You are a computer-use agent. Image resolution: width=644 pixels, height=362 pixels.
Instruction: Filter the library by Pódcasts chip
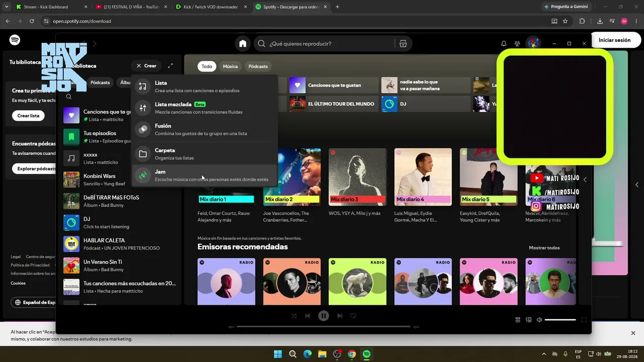click(x=100, y=82)
